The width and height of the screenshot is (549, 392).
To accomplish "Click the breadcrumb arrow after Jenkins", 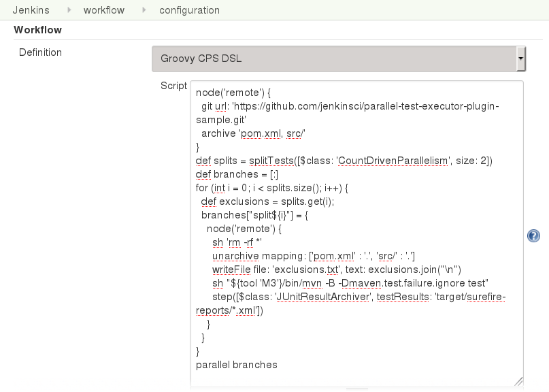I will (69, 10).
